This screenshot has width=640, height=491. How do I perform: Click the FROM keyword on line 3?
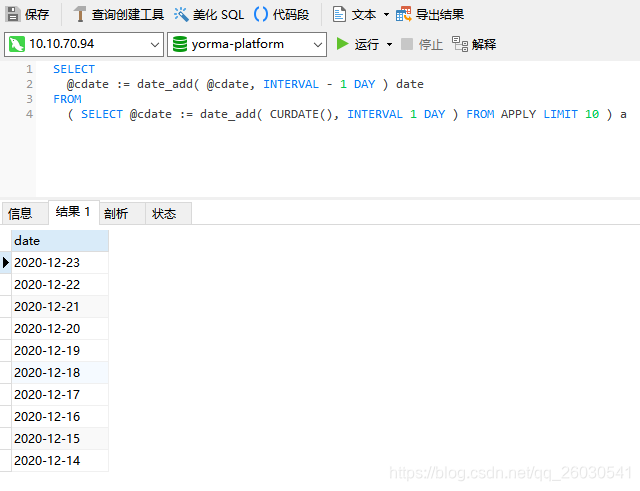point(67,99)
